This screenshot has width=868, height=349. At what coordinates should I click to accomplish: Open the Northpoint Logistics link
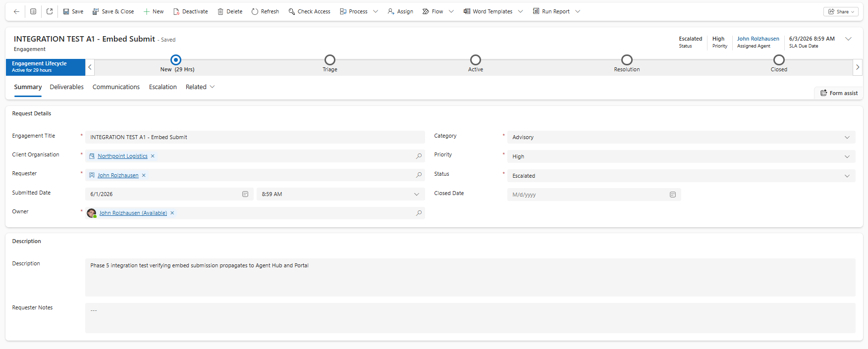pos(122,156)
